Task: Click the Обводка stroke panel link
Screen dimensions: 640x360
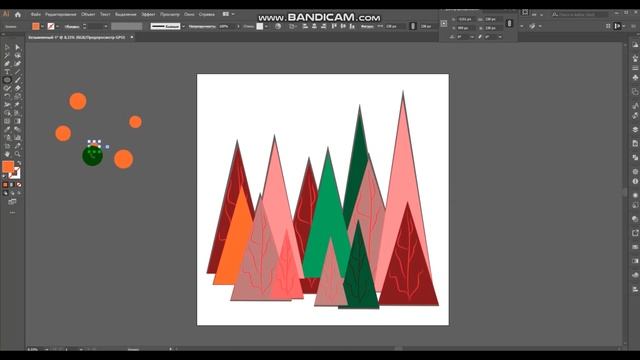Action: tap(72, 26)
